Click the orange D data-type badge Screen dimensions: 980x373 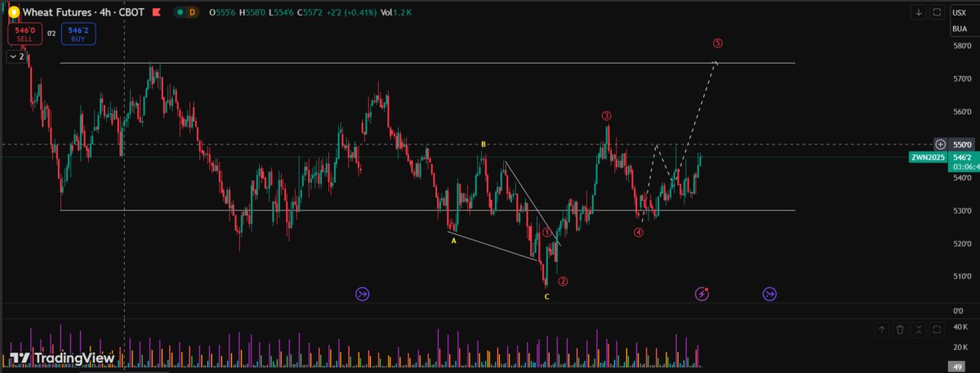193,12
